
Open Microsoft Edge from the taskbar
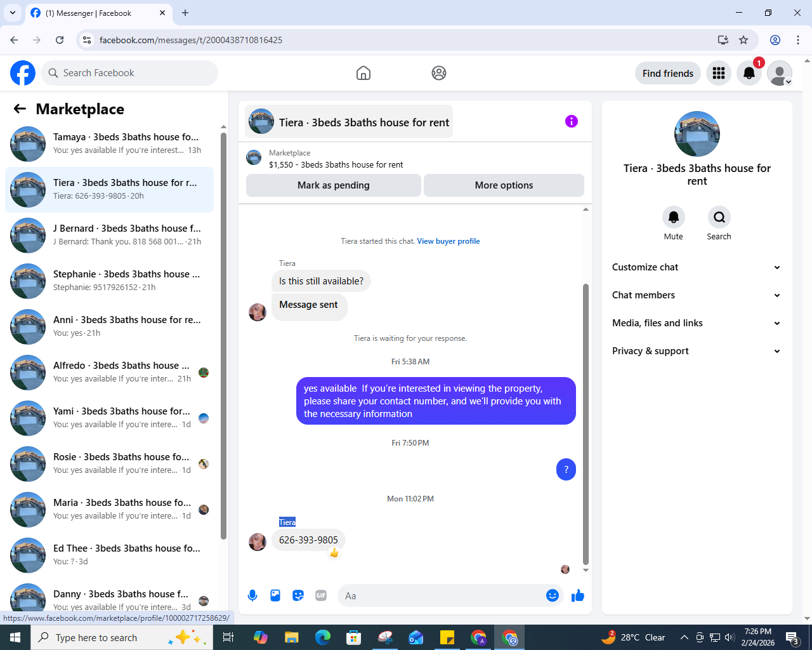point(323,637)
